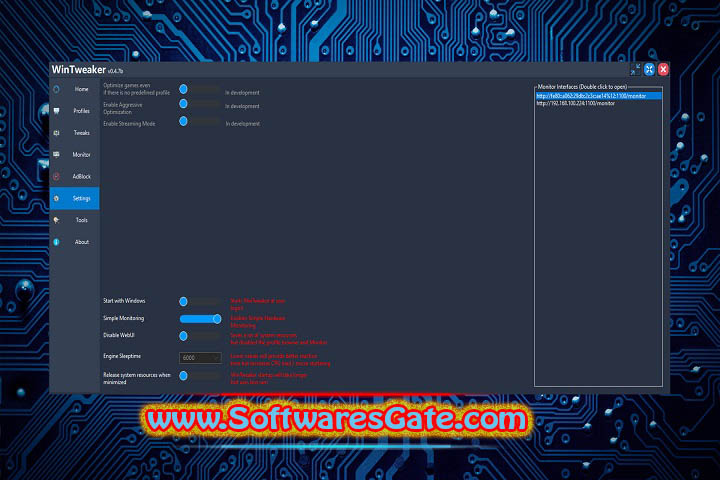Viewport: 720px width, 480px height.
Task: Select the highlighted fe80 monitor interface URL
Action: click(x=598, y=96)
